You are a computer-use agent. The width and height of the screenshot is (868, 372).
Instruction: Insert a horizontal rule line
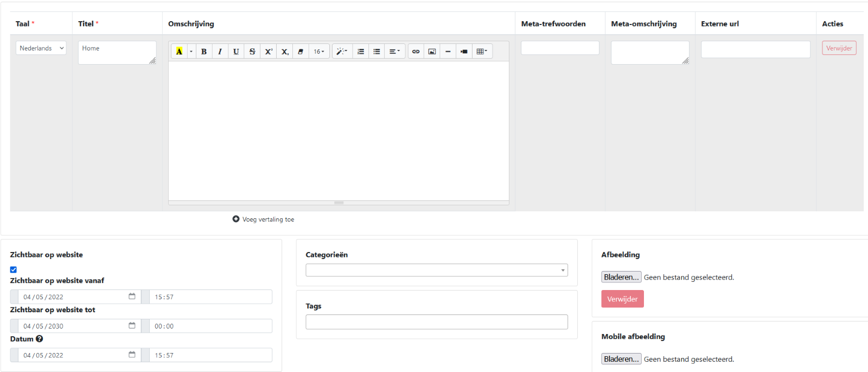pyautogui.click(x=448, y=52)
